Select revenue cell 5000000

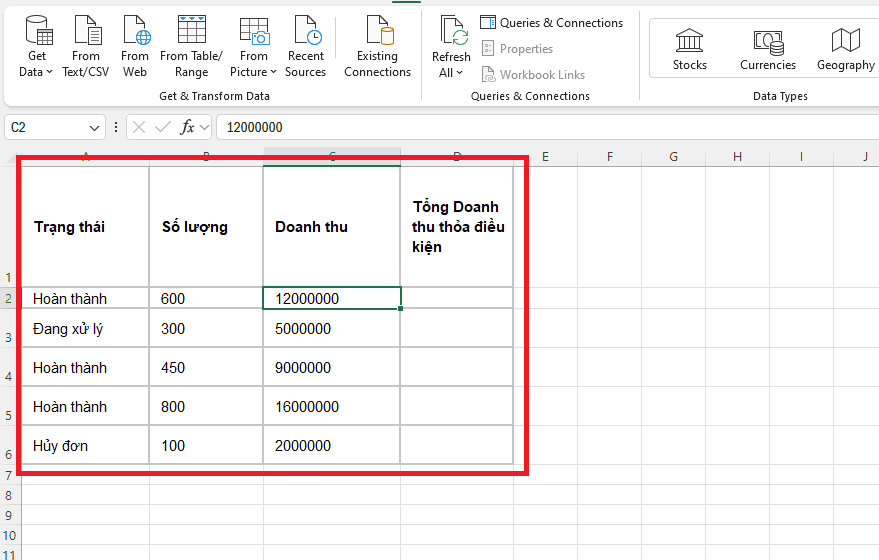coord(332,328)
